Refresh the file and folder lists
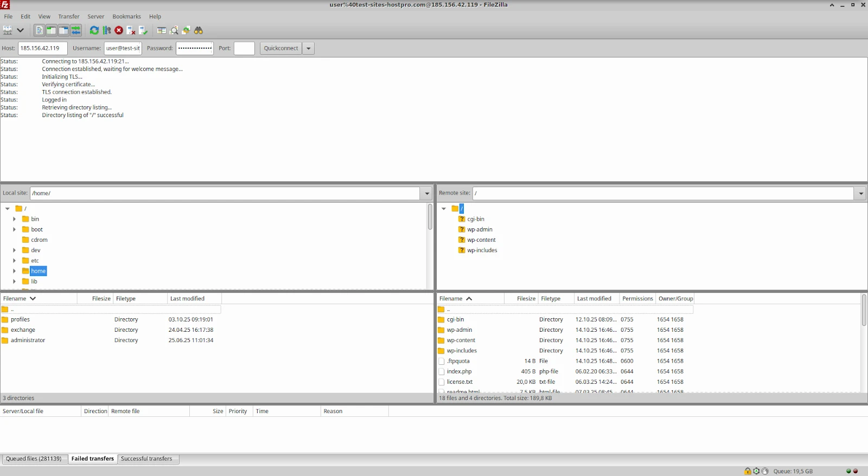The image size is (868, 476). pyautogui.click(x=94, y=30)
